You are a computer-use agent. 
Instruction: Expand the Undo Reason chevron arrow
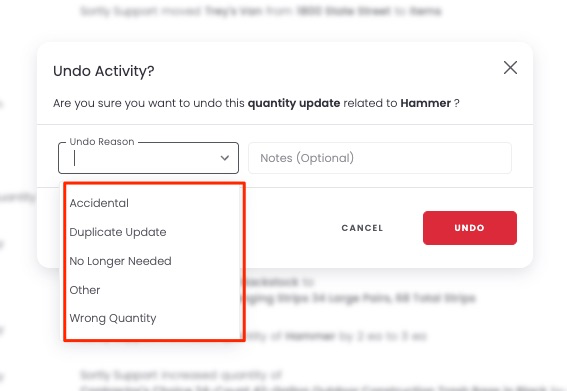225,158
